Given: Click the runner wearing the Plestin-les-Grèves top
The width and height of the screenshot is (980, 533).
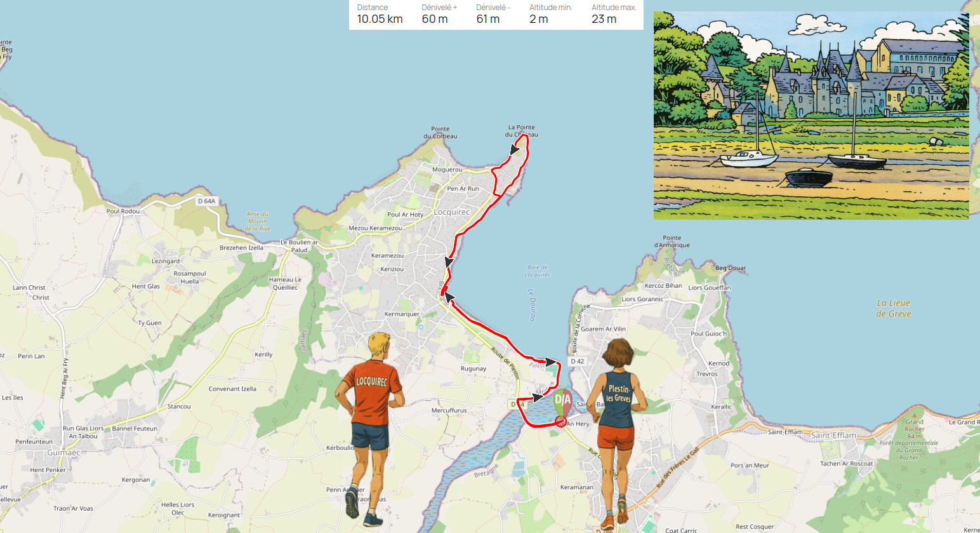Looking at the screenshot, I should click(616, 433).
